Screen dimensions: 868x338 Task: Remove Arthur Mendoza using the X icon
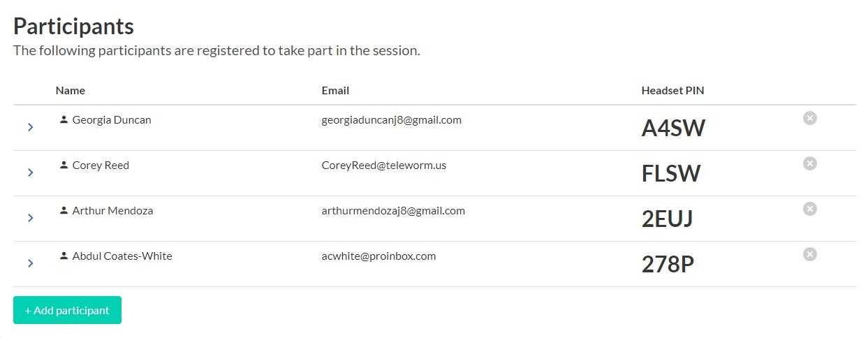(809, 209)
